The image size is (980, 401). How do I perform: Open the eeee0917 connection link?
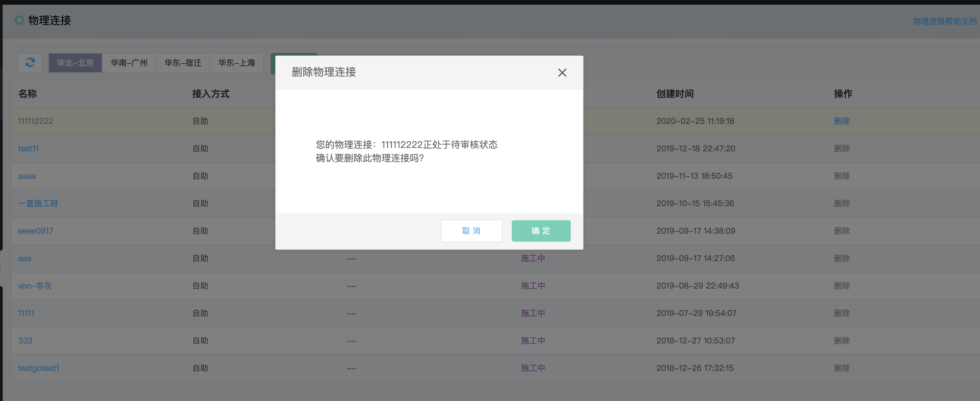tap(36, 231)
